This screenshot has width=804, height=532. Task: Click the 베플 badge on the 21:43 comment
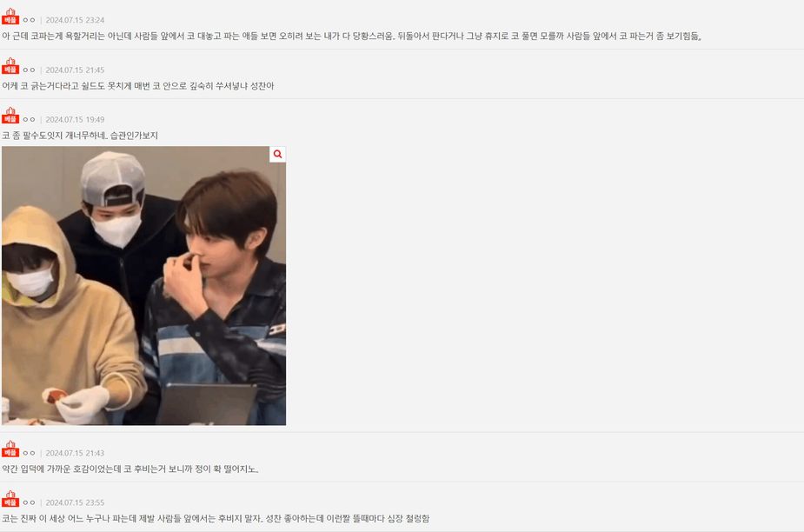point(10,449)
